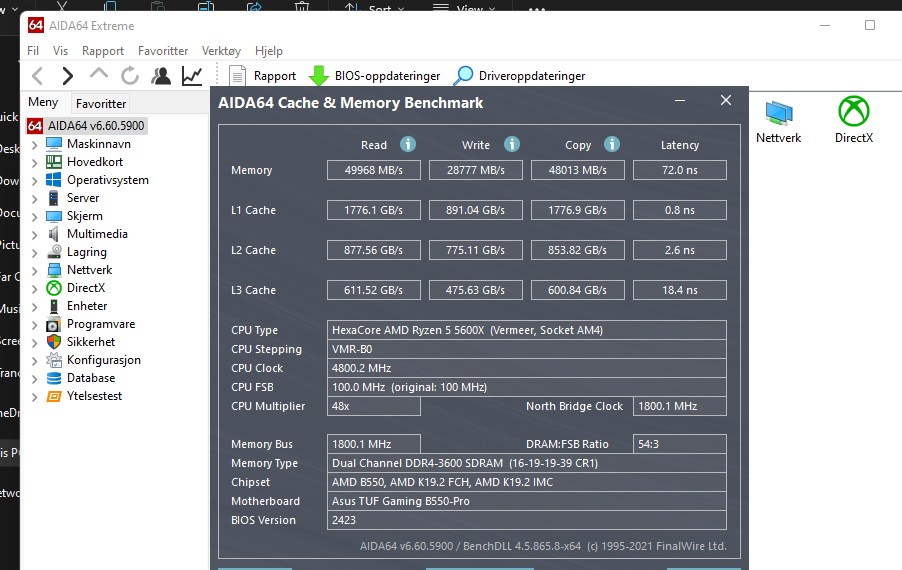This screenshot has width=902, height=570.
Task: Click the Programvare icon in tree
Action: click(x=53, y=324)
